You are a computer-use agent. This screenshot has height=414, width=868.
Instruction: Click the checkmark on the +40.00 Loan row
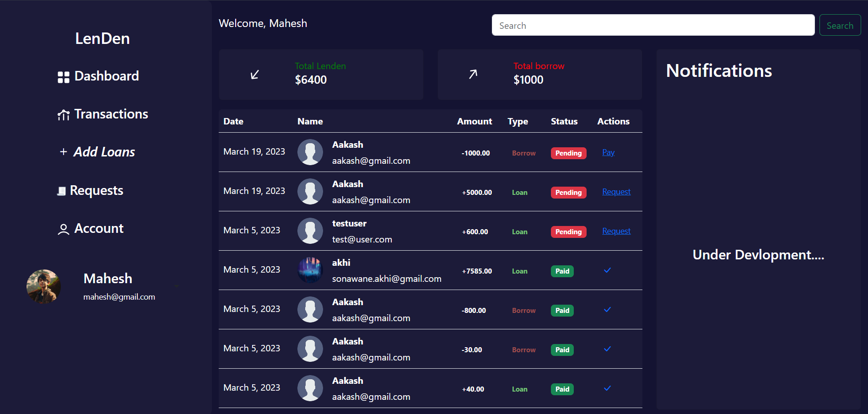click(607, 388)
